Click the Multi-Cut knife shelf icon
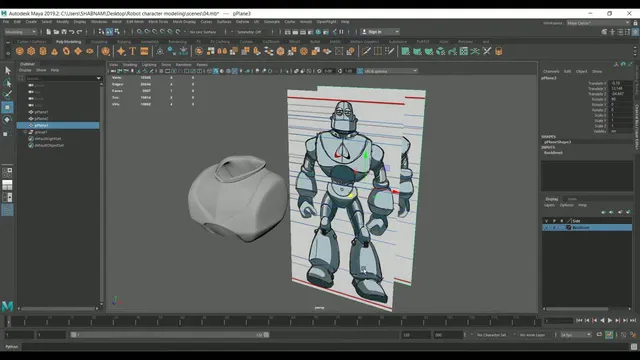Screen dimensions: 640x360 point(366,51)
